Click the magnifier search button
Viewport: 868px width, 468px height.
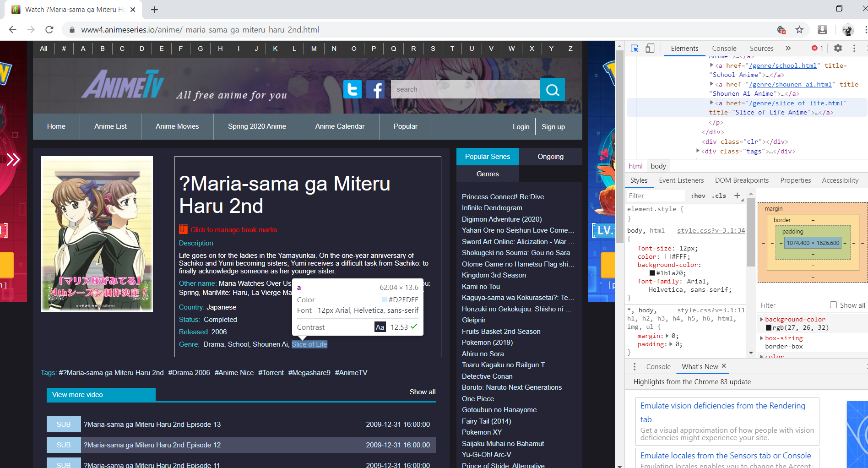pyautogui.click(x=552, y=89)
